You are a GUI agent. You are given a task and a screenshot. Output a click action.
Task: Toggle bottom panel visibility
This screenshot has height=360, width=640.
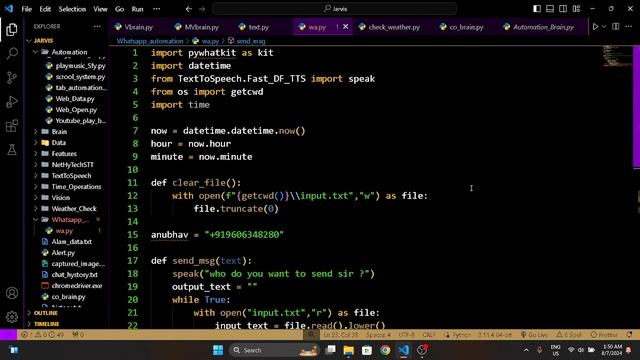pos(550,9)
